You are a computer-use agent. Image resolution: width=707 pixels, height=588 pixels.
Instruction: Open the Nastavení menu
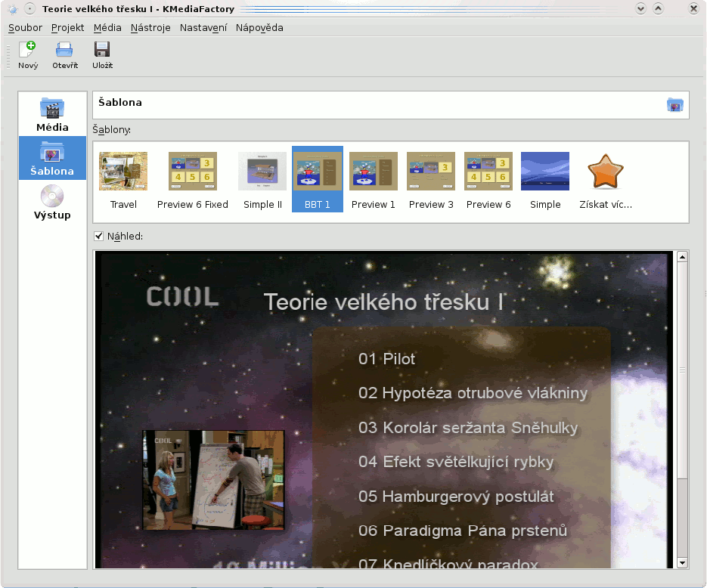click(x=203, y=28)
